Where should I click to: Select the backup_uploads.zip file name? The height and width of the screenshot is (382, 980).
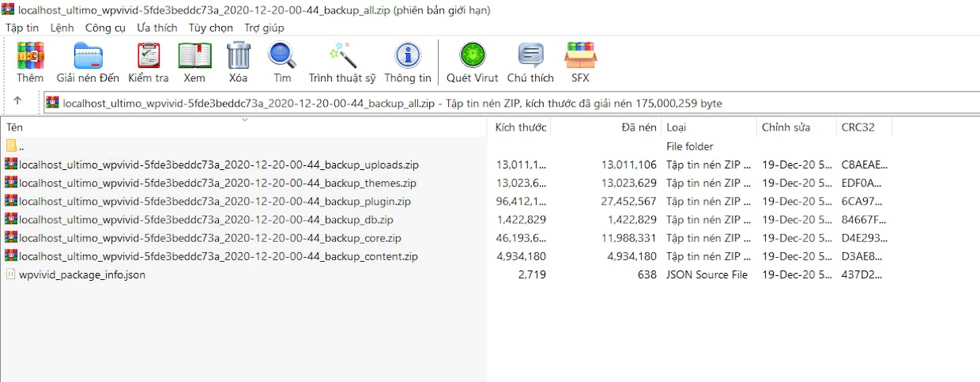tap(219, 165)
